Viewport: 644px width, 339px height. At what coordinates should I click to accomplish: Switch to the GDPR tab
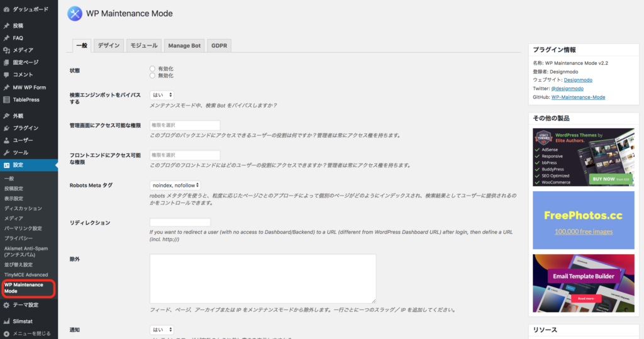219,45
